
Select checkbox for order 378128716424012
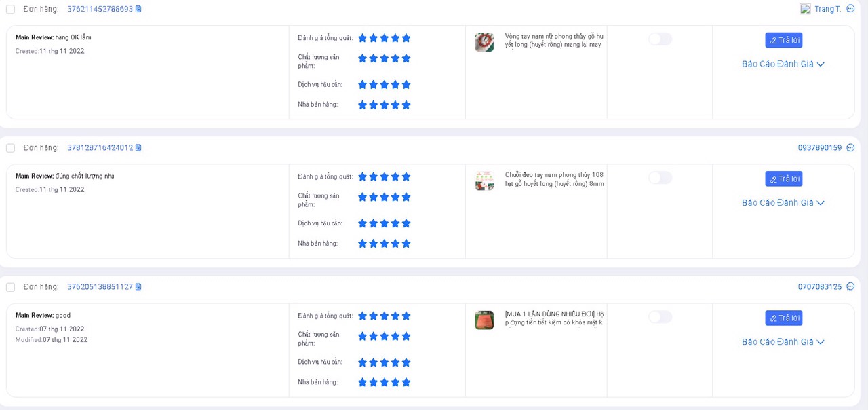[x=10, y=148]
